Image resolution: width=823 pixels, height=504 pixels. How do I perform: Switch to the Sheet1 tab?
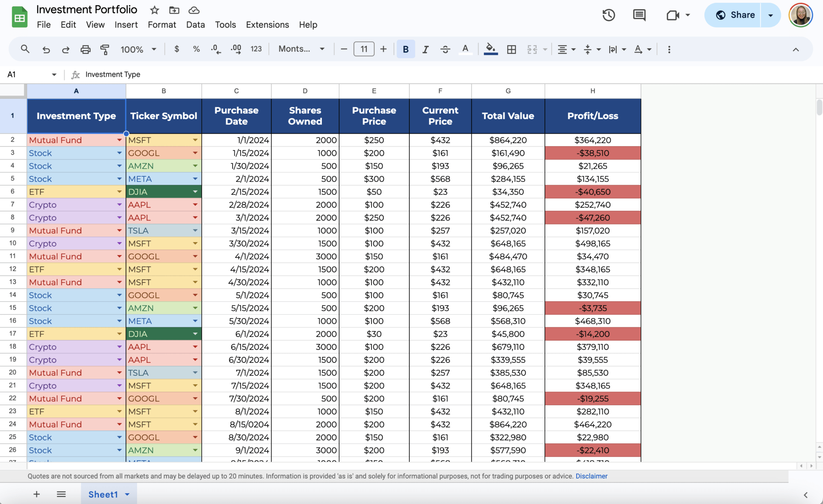click(103, 494)
